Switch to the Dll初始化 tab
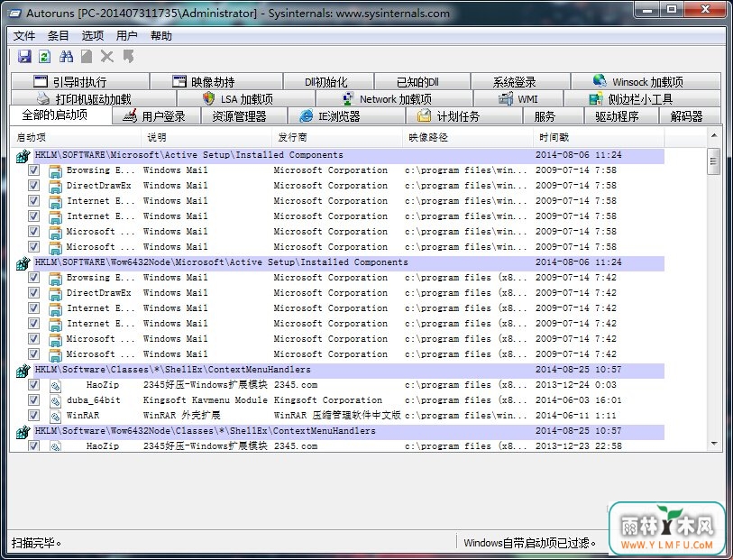 327,81
